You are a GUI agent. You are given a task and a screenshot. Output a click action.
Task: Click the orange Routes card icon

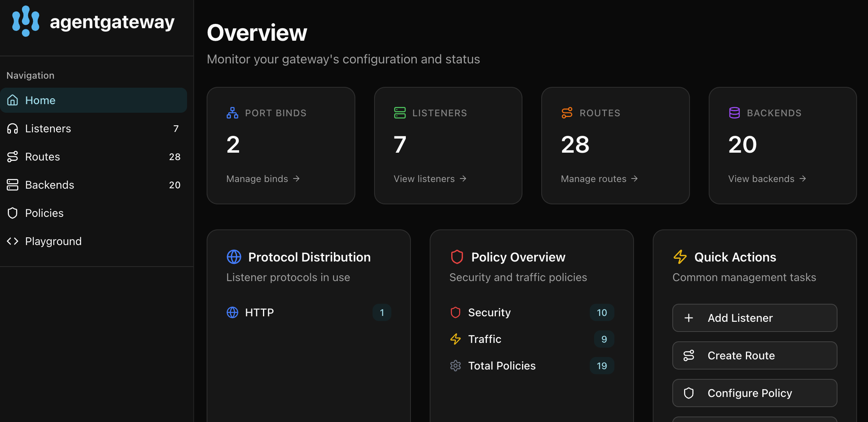tap(567, 113)
